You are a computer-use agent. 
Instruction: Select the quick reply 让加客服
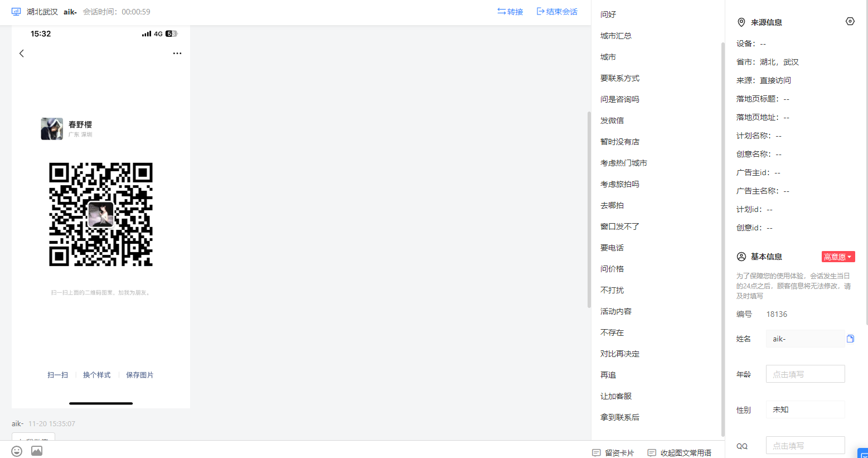(616, 396)
